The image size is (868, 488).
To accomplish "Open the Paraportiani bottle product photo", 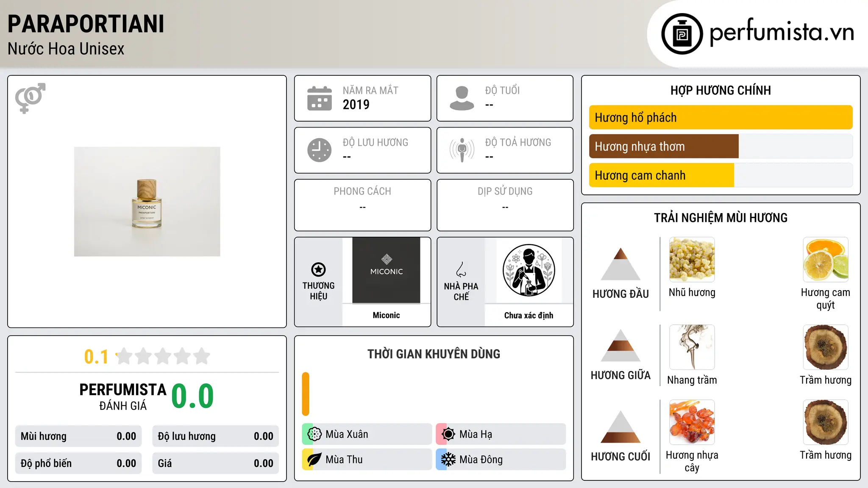I will point(147,202).
